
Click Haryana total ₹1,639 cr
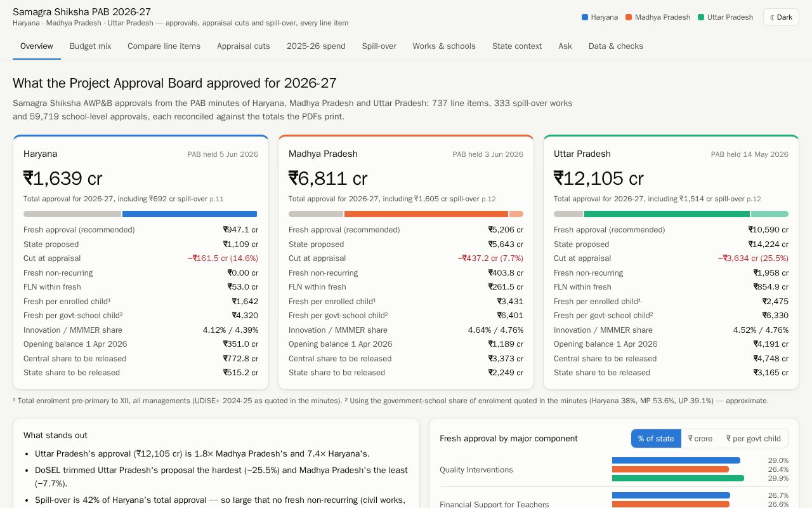pyautogui.click(x=63, y=178)
